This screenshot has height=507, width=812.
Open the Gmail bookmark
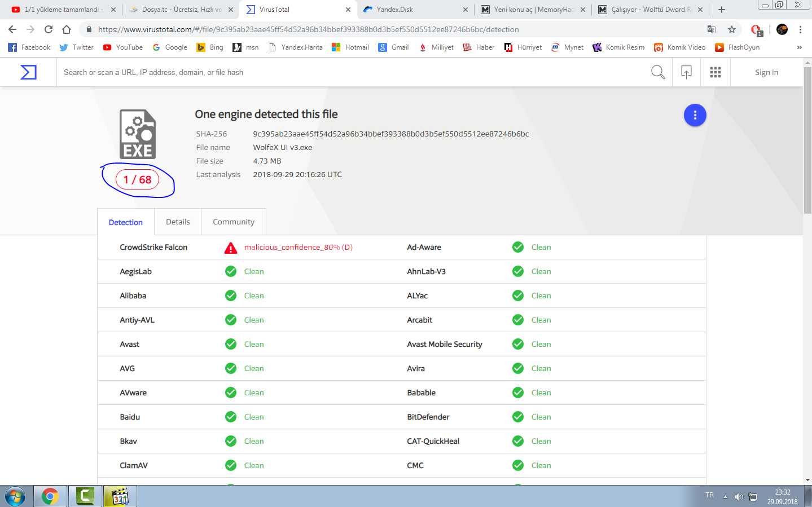[x=394, y=47]
